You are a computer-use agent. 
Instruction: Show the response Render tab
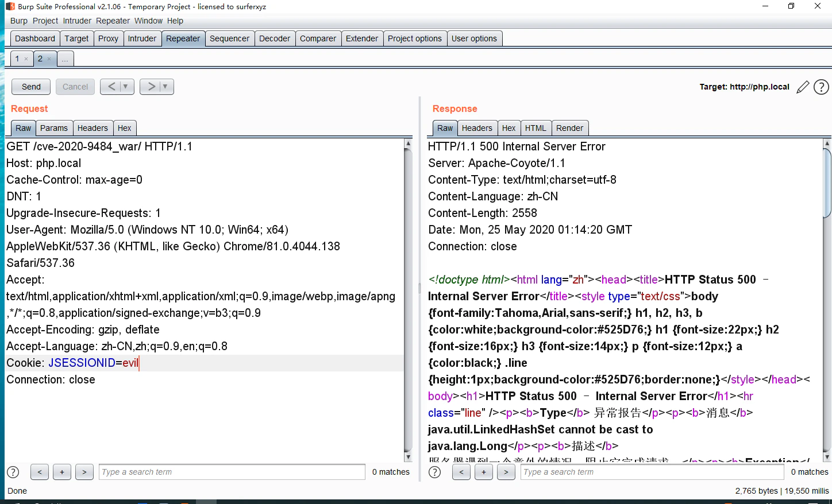tap(570, 128)
